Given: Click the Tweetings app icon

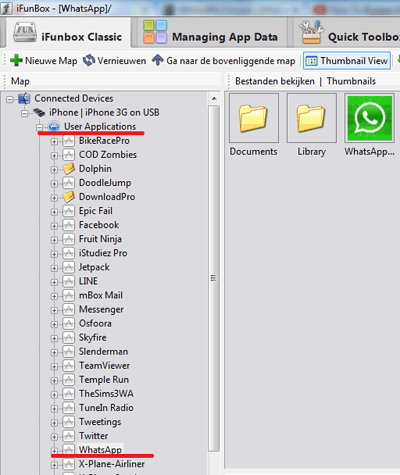Looking at the screenshot, I should (68, 422).
